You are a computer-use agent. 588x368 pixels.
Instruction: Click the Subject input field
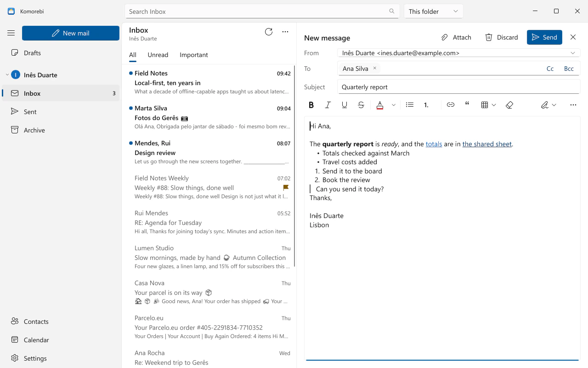pyautogui.click(x=458, y=87)
